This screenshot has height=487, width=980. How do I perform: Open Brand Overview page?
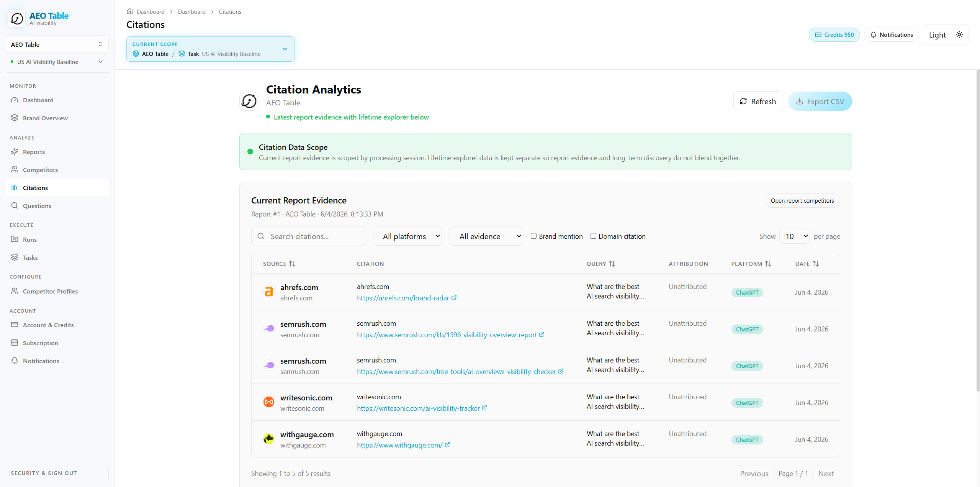[57, 118]
